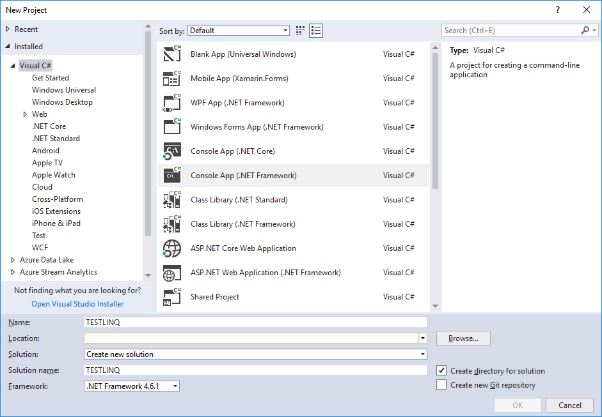Click the category tree scrollbar thumb
The image size is (602, 417).
point(148,134)
